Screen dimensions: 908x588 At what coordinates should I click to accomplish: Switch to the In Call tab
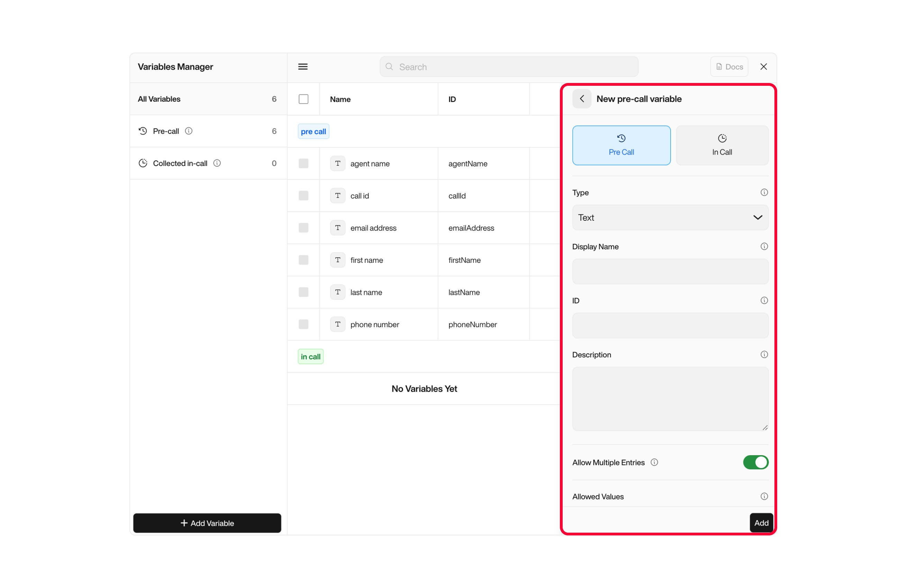click(x=721, y=145)
